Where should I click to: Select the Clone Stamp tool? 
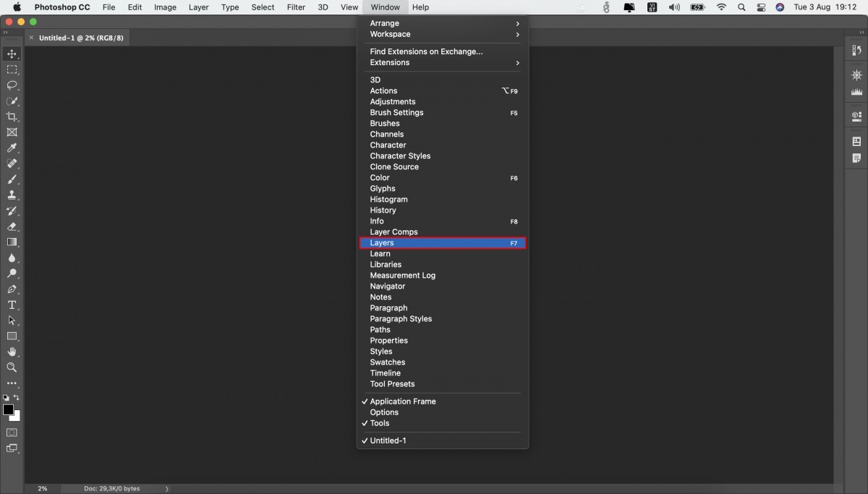coord(12,195)
